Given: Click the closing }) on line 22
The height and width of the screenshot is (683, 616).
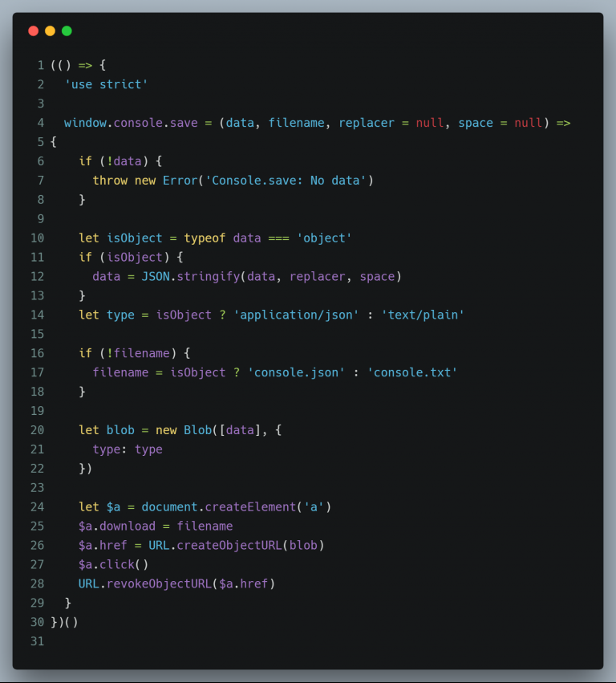Looking at the screenshot, I should (x=85, y=469).
